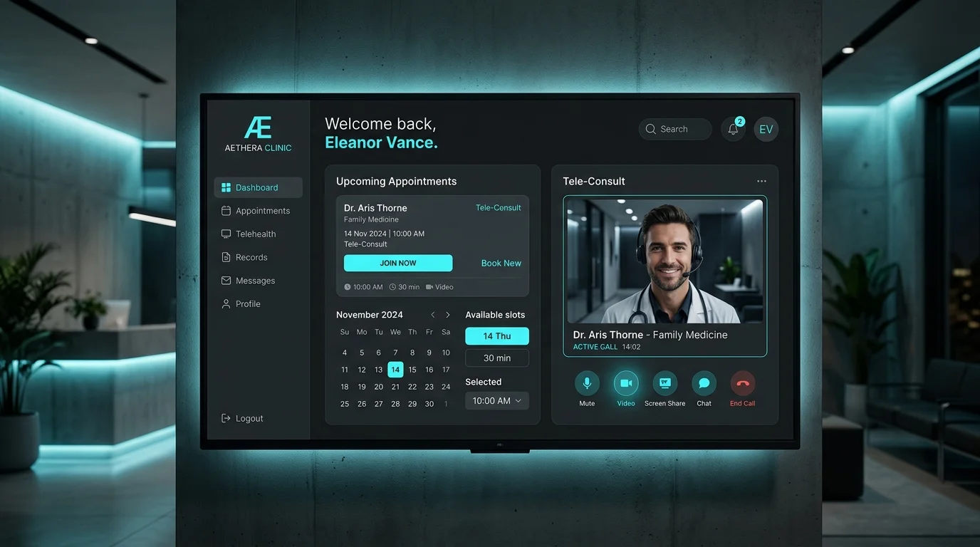The height and width of the screenshot is (547, 980).
Task: Open the Chat bubble icon
Action: pyautogui.click(x=704, y=383)
